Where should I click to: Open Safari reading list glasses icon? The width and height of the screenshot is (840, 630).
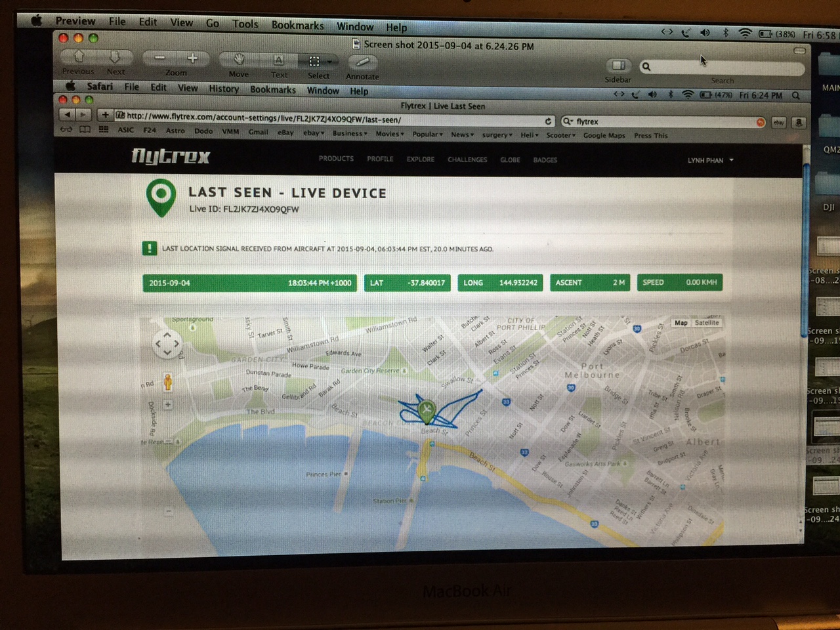(66, 129)
